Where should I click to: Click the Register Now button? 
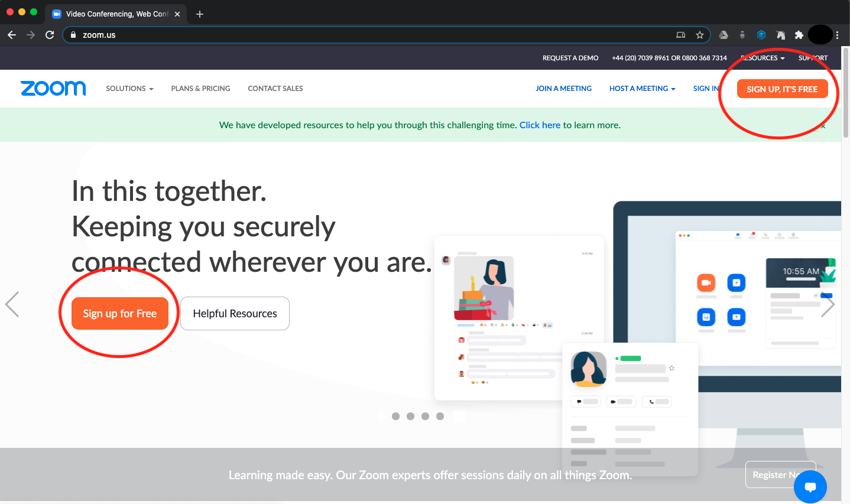point(780,474)
